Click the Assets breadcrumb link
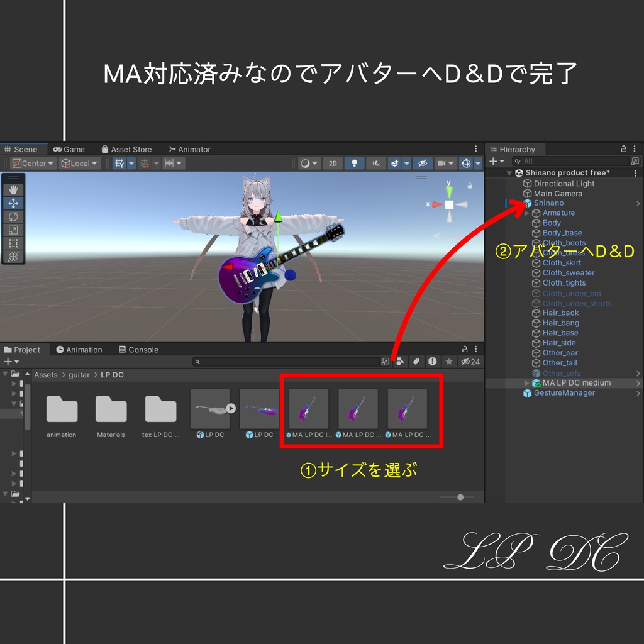This screenshot has width=644, height=644. pos(45,374)
